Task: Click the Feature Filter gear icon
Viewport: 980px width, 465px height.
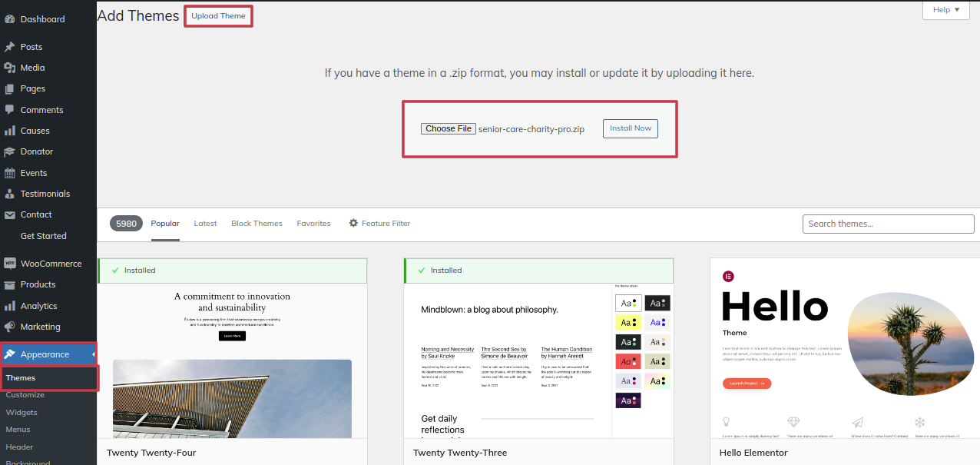Action: pos(353,224)
